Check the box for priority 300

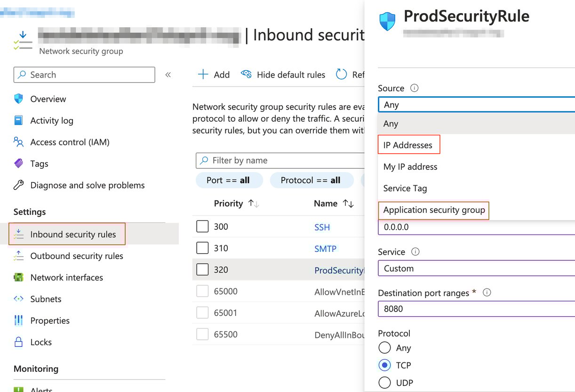click(202, 227)
